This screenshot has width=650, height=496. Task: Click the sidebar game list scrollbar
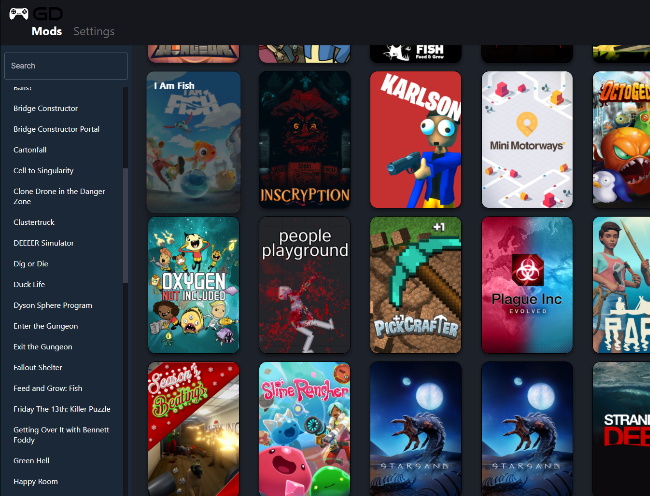(x=125, y=226)
